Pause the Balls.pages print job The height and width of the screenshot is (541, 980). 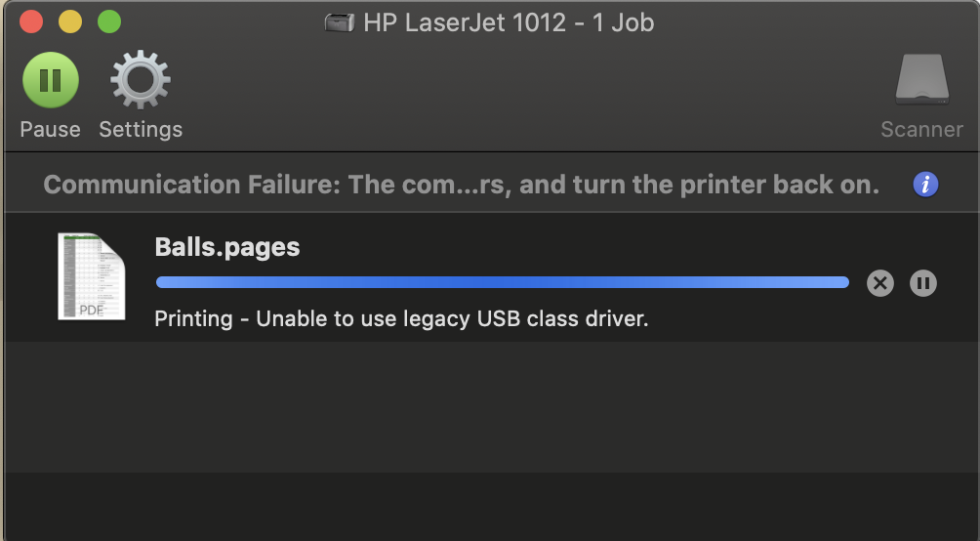coord(923,283)
